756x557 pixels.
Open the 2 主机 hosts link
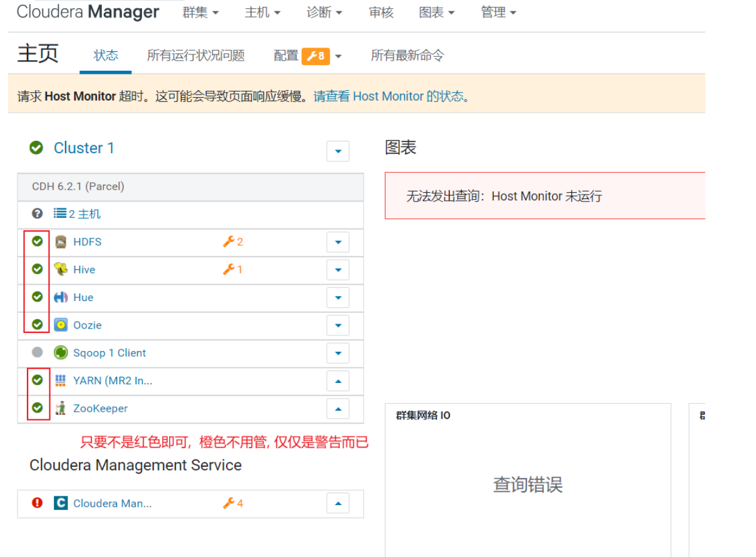pyautogui.click(x=84, y=214)
